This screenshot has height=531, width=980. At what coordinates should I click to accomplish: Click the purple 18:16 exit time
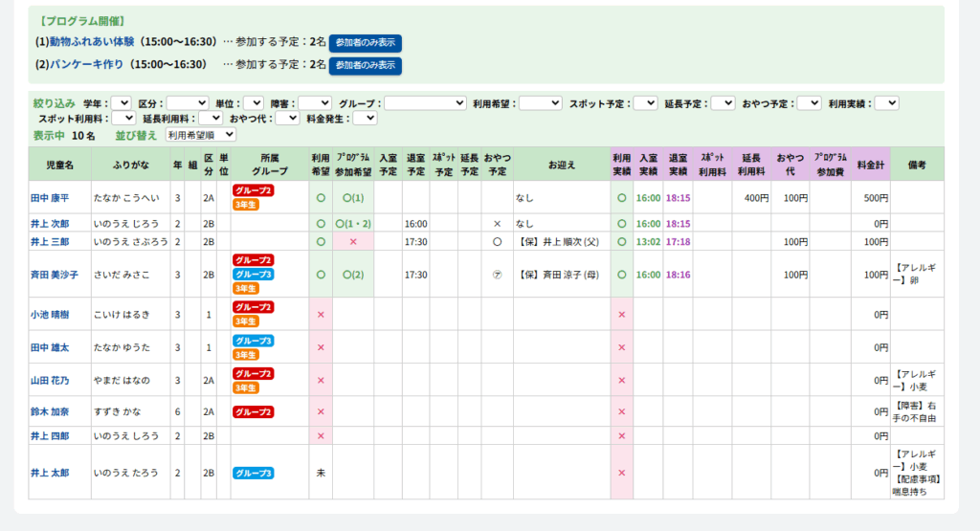click(678, 275)
